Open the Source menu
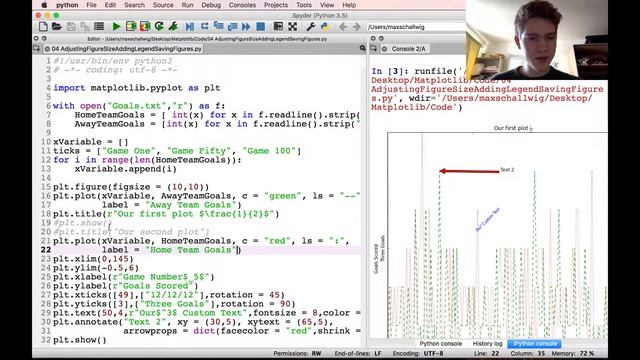The image size is (640, 360). [163, 5]
